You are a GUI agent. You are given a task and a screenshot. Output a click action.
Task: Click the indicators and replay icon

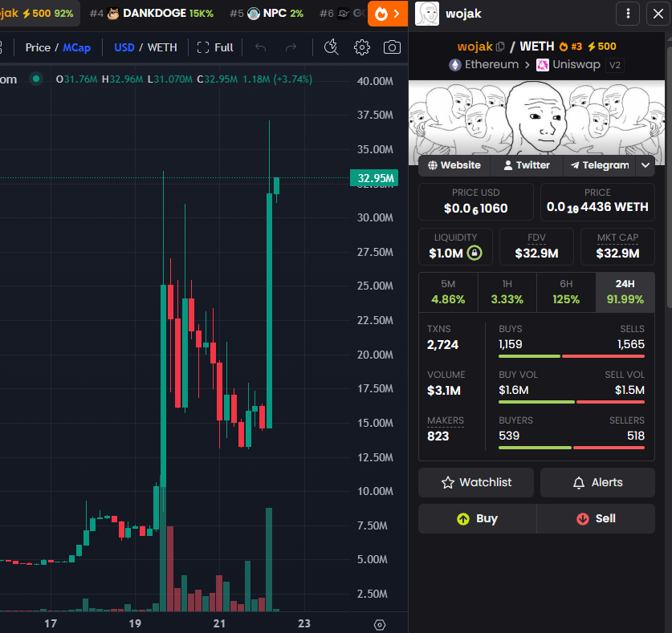click(331, 47)
